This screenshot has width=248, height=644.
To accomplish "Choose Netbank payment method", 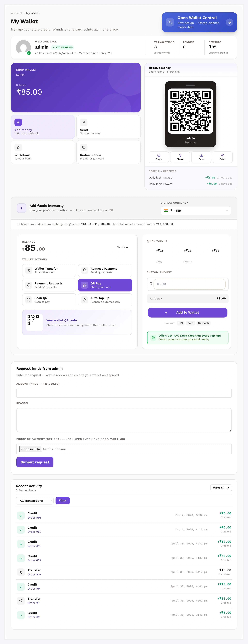I will pyautogui.click(x=203, y=323).
